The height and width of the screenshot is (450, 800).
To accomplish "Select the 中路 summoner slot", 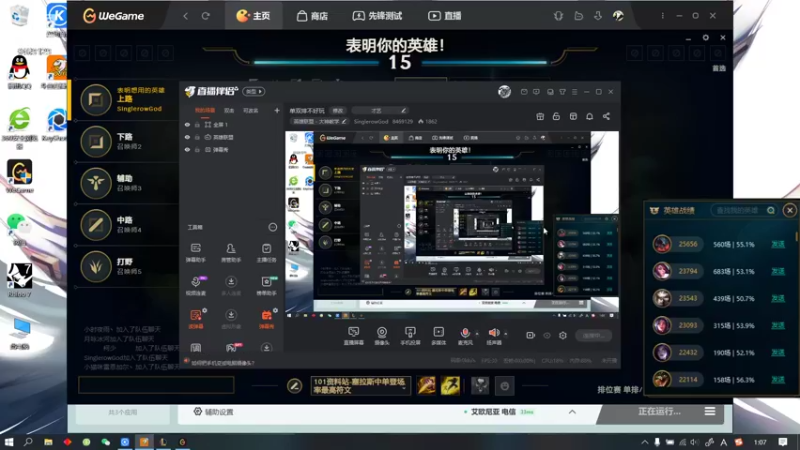I will [124, 225].
